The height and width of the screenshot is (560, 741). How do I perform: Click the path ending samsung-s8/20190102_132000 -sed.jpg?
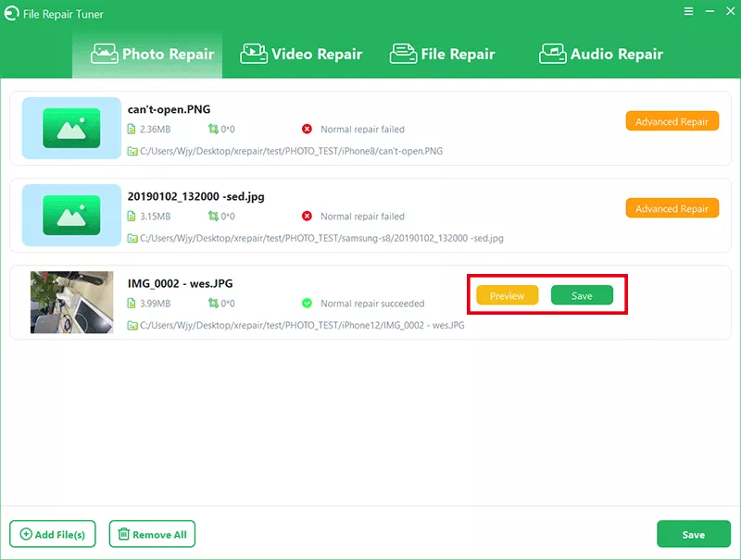[321, 238]
